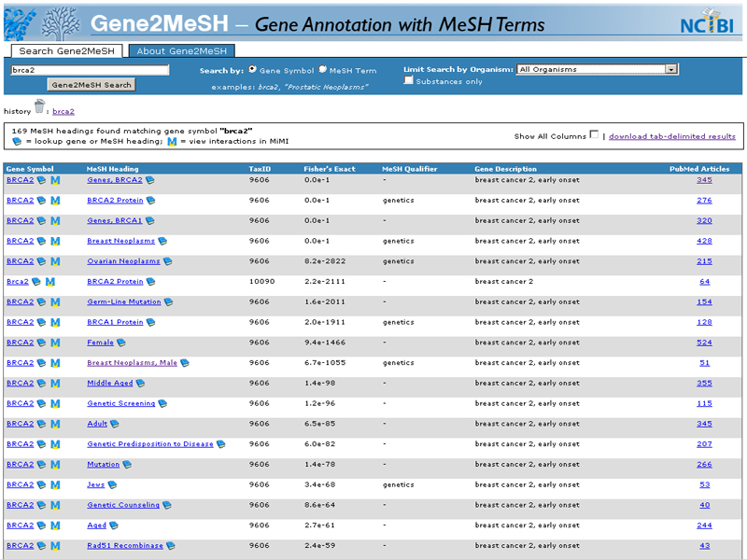This screenshot has height=560, width=747.
Task: Click the lookup icon after Genetic Counseling heading
Action: point(167,505)
